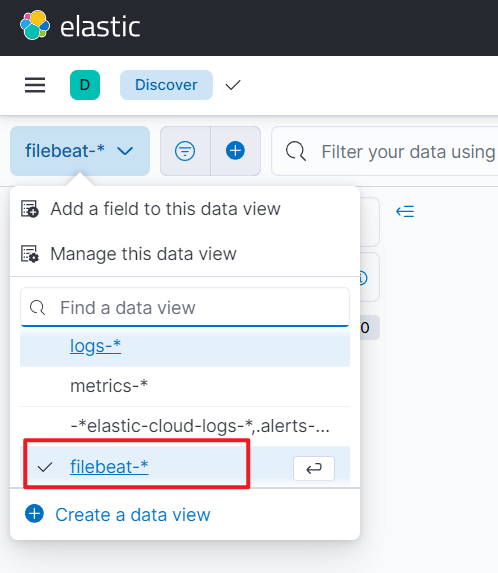Click Create a data view

point(133,515)
